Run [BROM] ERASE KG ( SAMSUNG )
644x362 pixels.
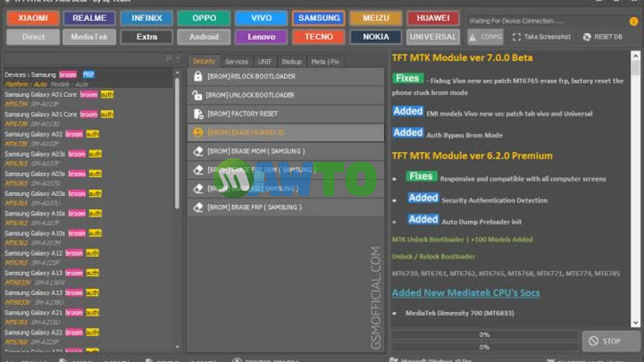pyautogui.click(x=285, y=189)
